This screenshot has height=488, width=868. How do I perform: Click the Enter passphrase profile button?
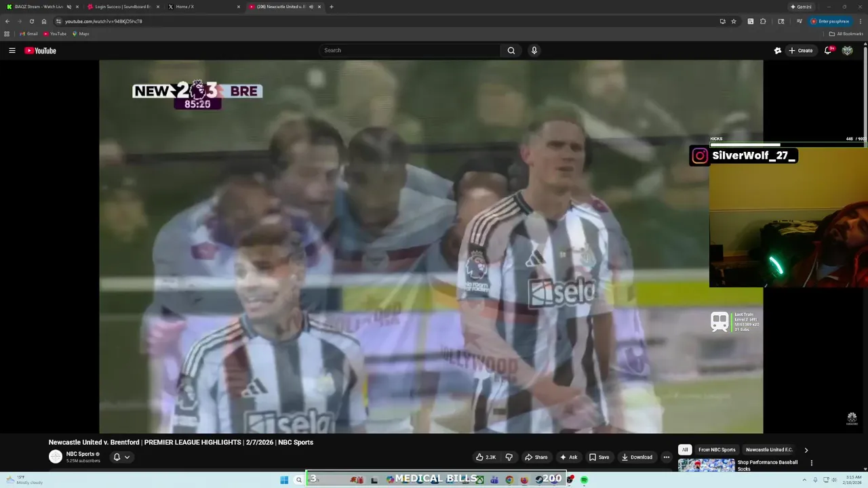point(830,21)
